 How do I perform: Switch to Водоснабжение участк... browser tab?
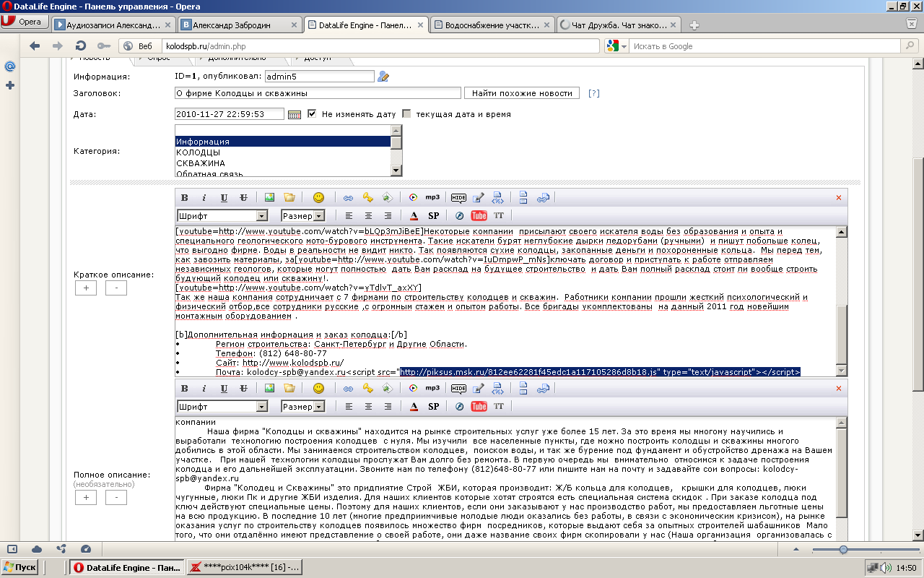click(x=492, y=25)
